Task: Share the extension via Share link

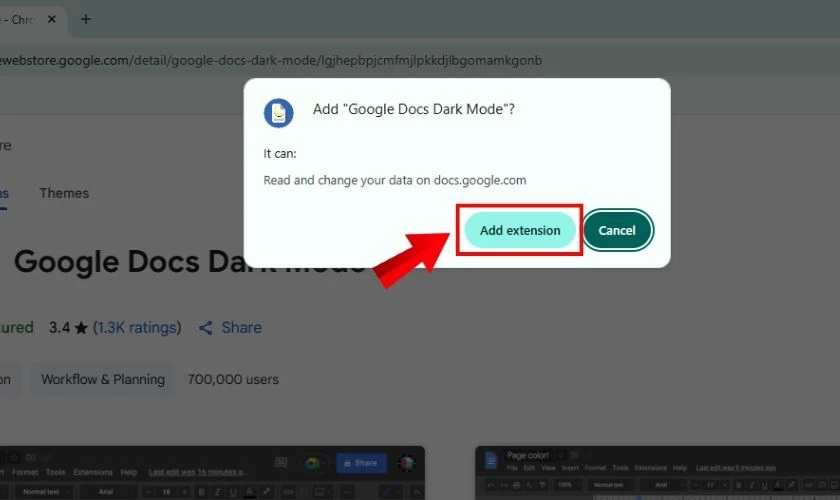Action: click(230, 327)
